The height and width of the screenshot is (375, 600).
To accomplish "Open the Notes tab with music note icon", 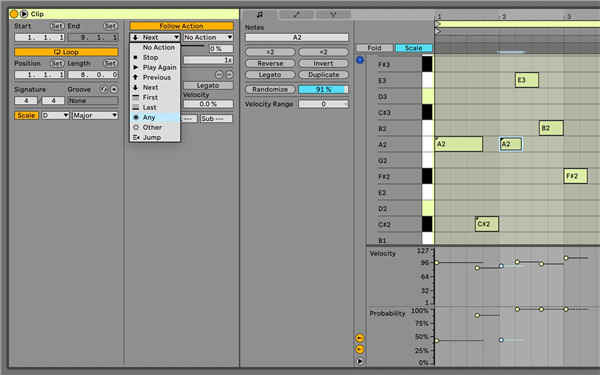I will pyautogui.click(x=260, y=15).
